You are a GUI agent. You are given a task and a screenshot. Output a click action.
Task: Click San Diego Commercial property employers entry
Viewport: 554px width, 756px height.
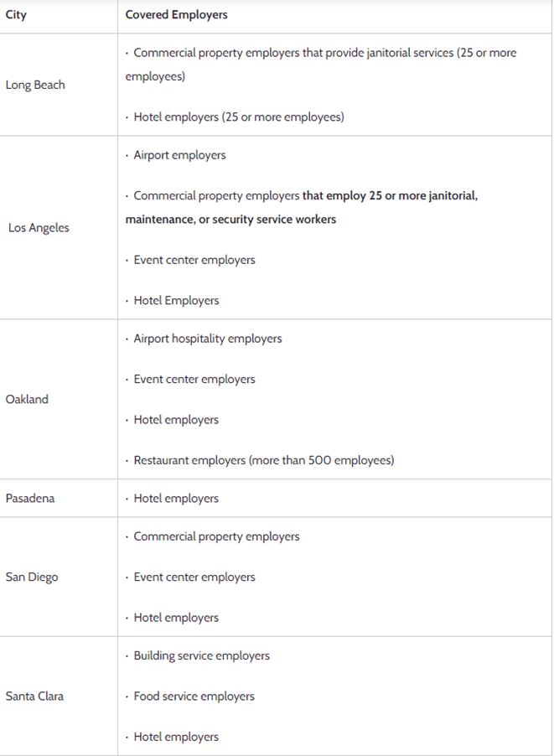tap(216, 536)
